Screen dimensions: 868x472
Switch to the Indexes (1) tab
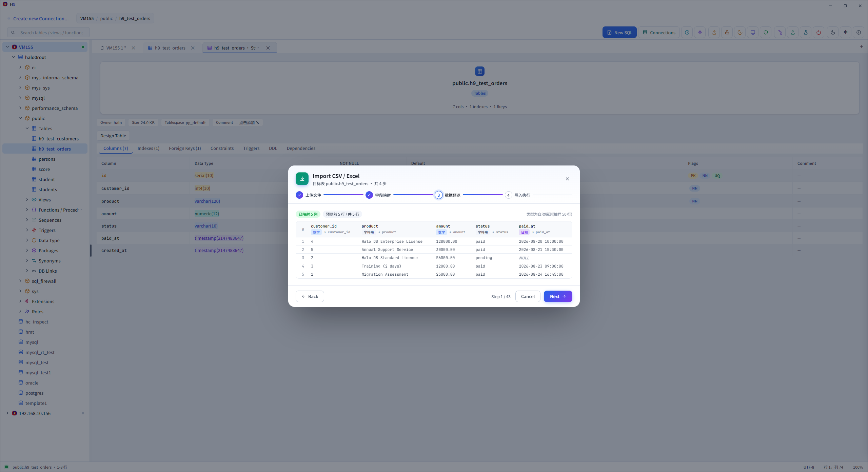coord(149,149)
